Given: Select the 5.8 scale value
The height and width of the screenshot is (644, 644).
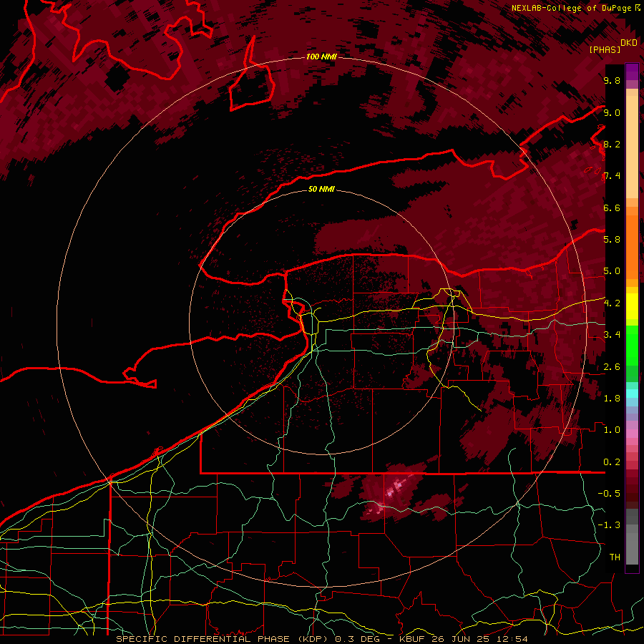Looking at the screenshot, I should pyautogui.click(x=612, y=239).
